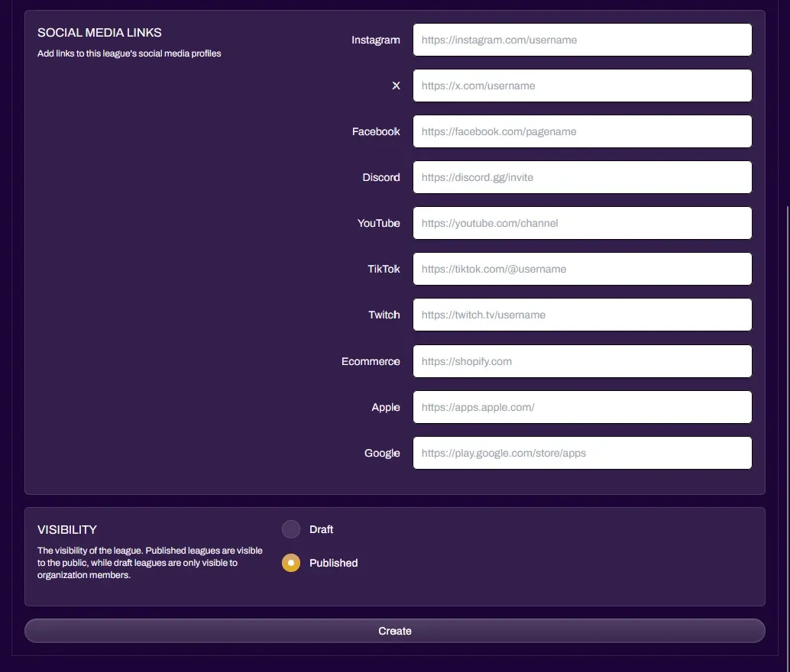Image resolution: width=790 pixels, height=672 pixels.
Task: Click the visibility description paragraph
Action: pyautogui.click(x=150, y=563)
